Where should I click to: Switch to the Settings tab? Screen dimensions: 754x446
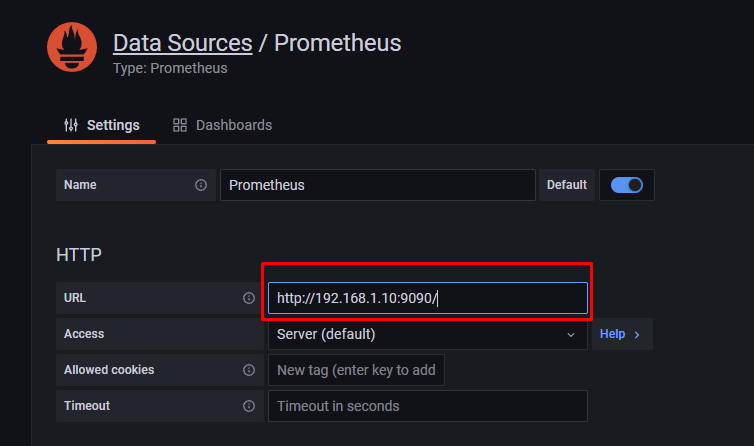[102, 125]
